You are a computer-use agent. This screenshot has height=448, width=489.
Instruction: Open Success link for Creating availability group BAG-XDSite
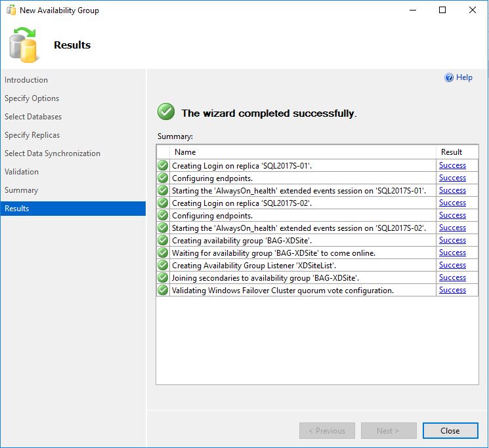click(x=452, y=240)
